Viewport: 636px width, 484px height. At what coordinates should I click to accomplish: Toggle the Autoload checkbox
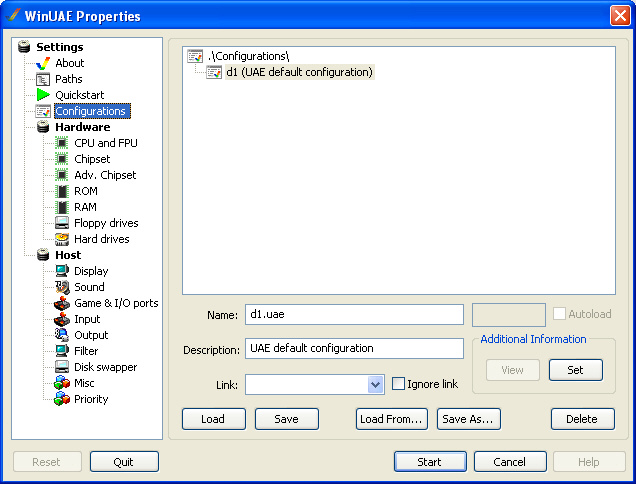click(x=559, y=314)
